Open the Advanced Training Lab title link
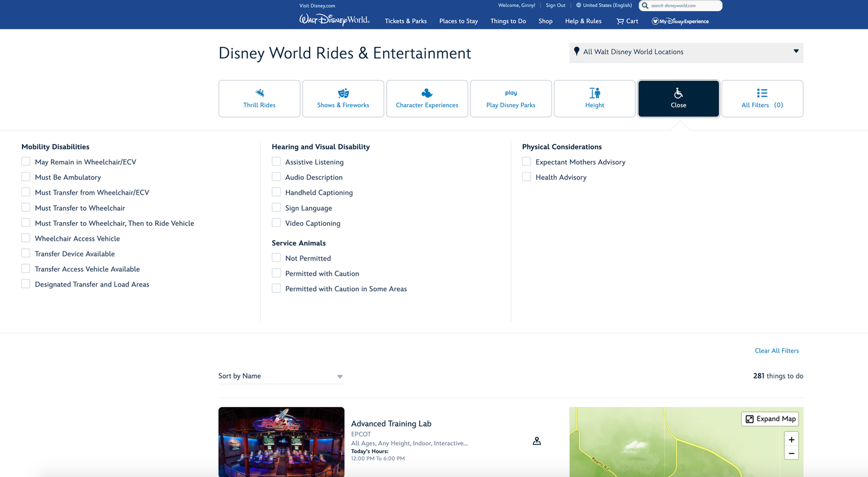 [391, 424]
